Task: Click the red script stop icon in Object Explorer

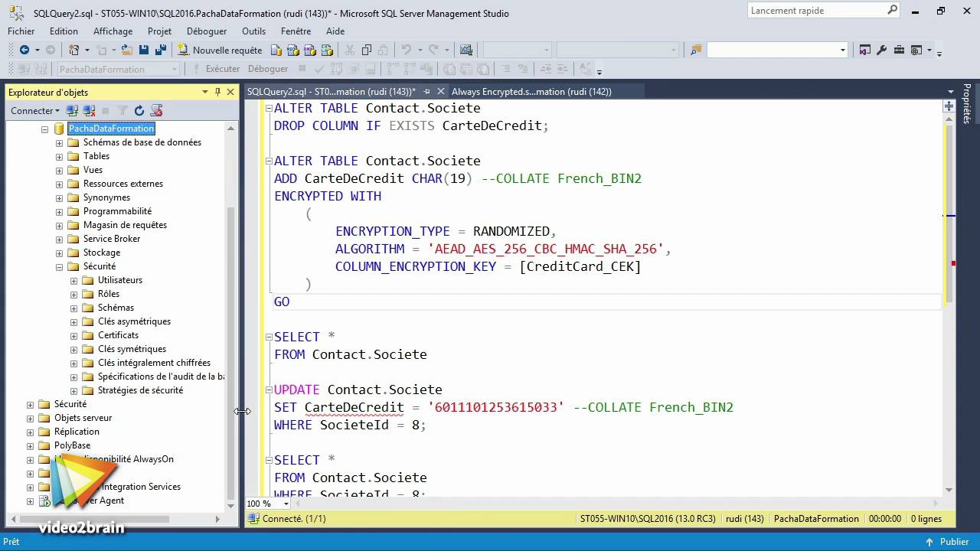Action: pyautogui.click(x=157, y=111)
